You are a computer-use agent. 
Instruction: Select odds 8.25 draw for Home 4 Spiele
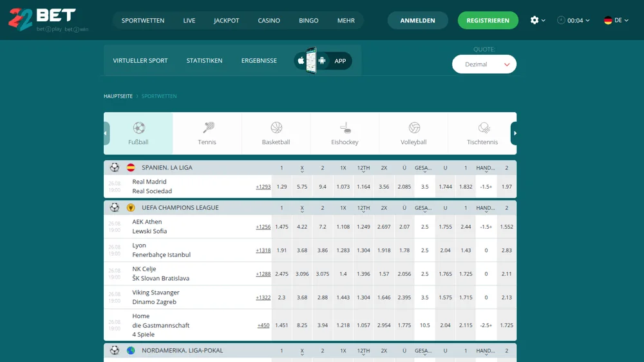coord(302,325)
